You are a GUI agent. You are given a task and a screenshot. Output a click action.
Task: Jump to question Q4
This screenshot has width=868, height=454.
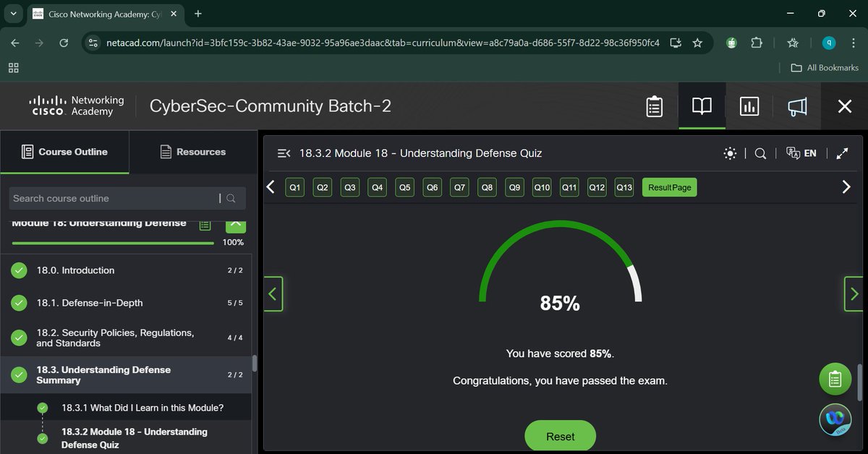point(378,187)
